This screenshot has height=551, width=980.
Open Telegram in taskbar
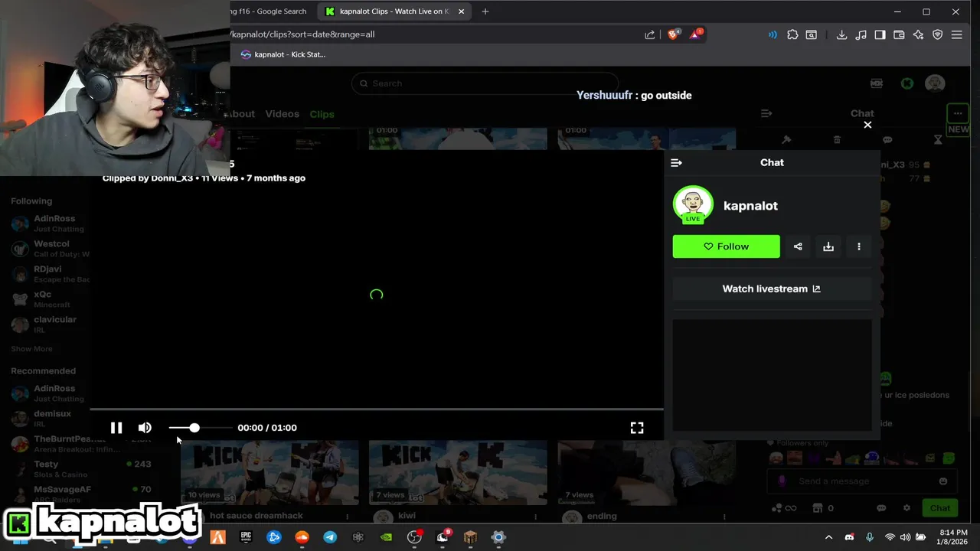click(330, 537)
